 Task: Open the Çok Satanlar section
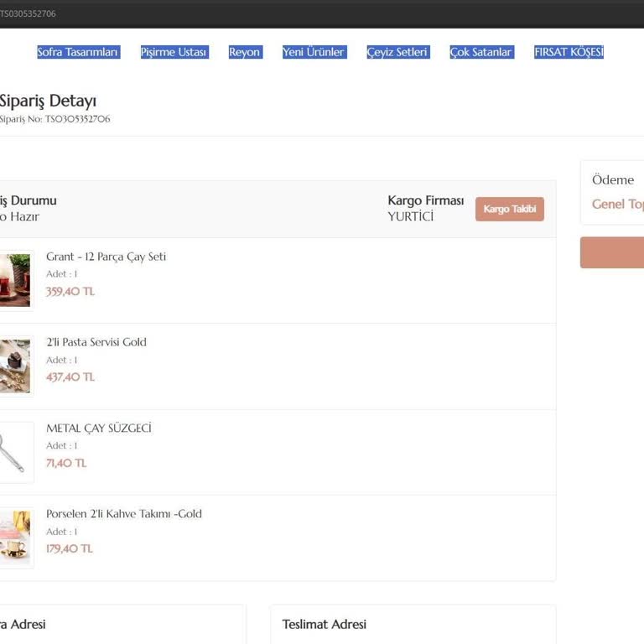[480, 52]
